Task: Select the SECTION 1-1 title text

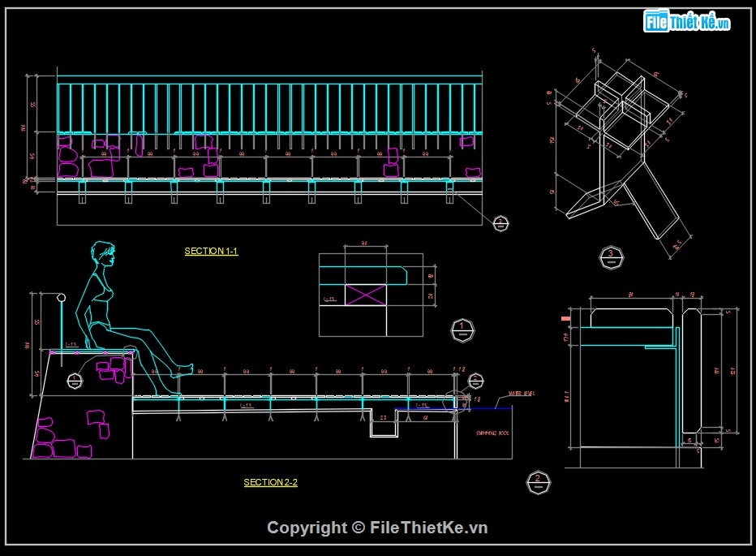Action: pyautogui.click(x=210, y=251)
